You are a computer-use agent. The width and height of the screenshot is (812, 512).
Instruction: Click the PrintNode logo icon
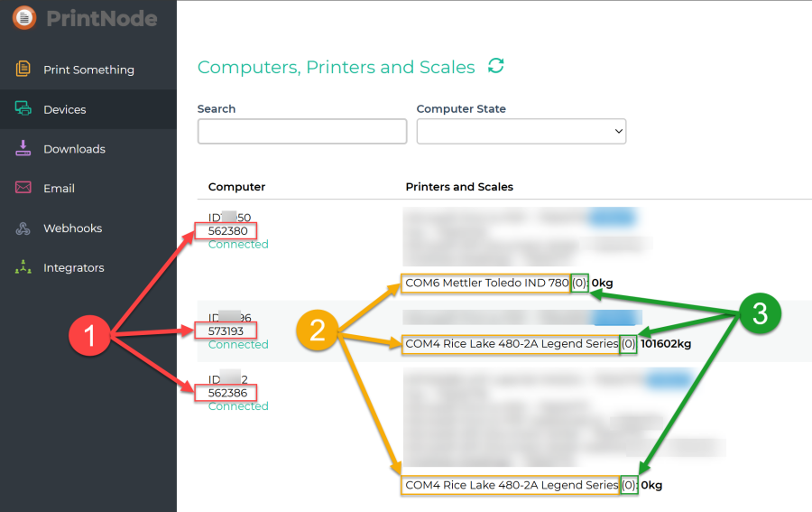[24, 17]
